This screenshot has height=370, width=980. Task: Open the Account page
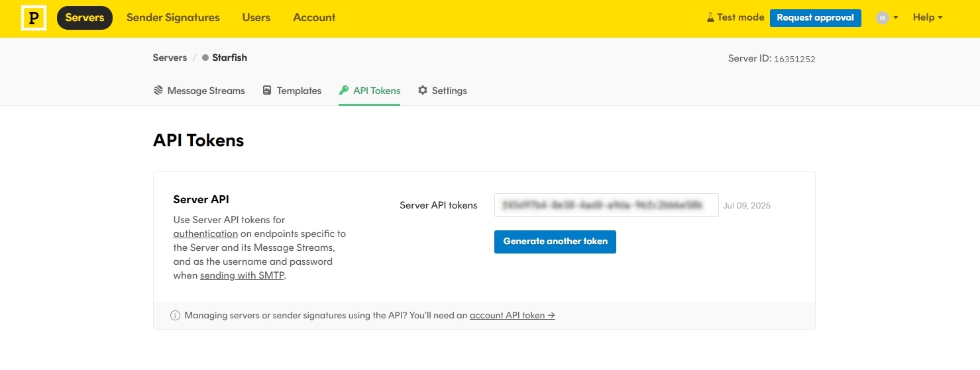(x=314, y=18)
